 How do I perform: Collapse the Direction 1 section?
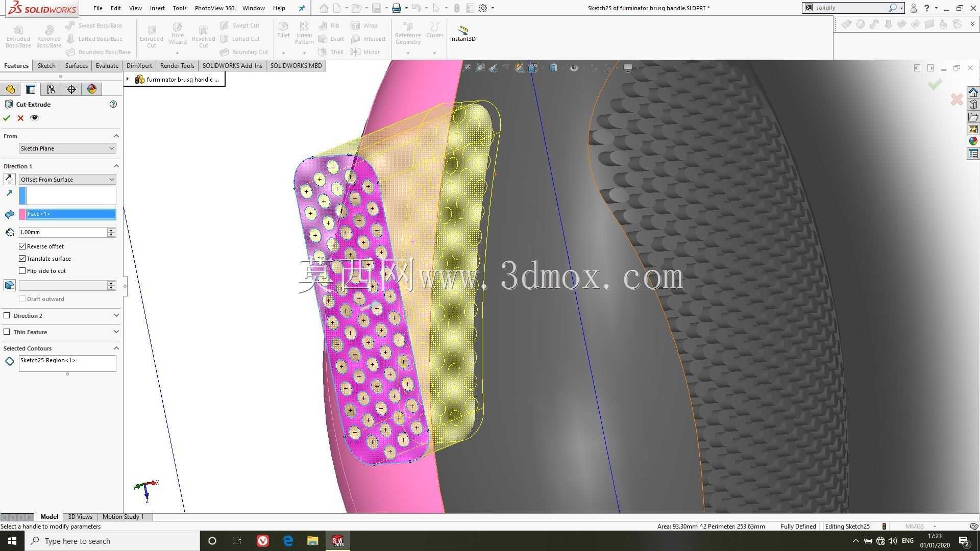click(x=116, y=166)
